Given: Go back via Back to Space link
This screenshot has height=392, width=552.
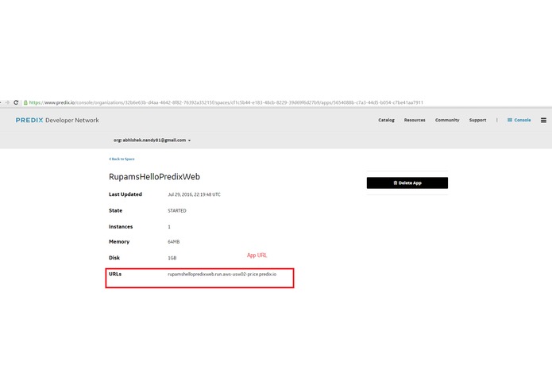Looking at the screenshot, I should (122, 159).
